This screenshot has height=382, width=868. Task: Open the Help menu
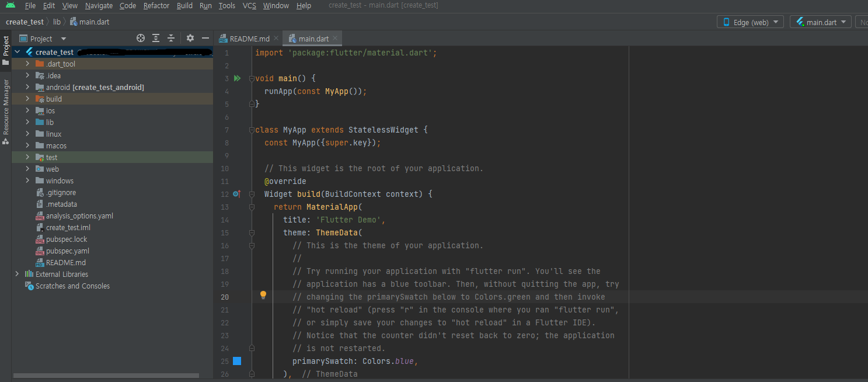pos(304,5)
